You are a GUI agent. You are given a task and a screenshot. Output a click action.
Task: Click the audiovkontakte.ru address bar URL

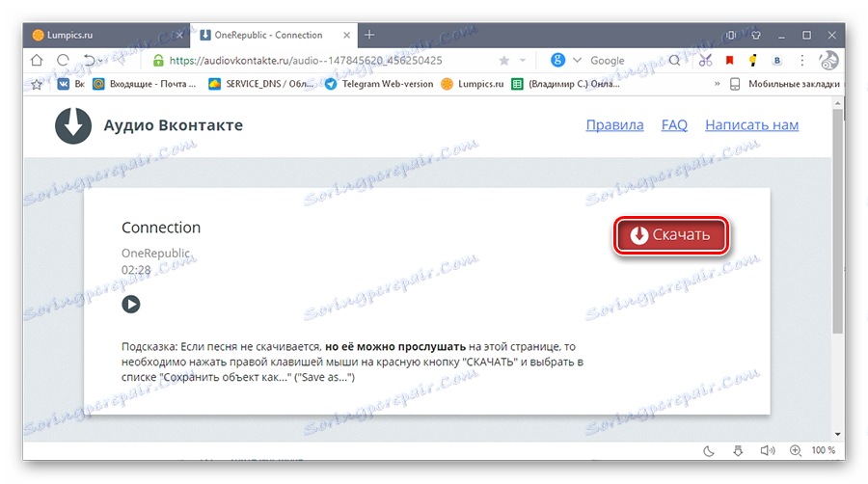click(x=306, y=61)
